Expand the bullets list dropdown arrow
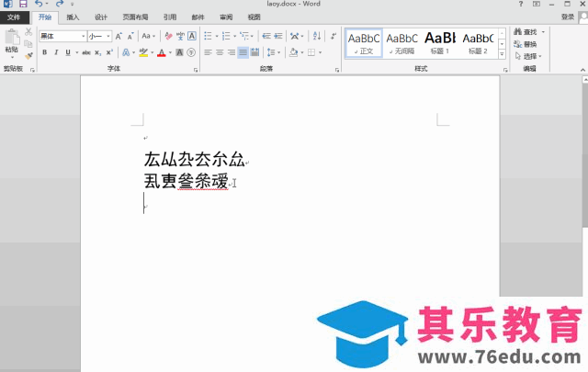 217,37
